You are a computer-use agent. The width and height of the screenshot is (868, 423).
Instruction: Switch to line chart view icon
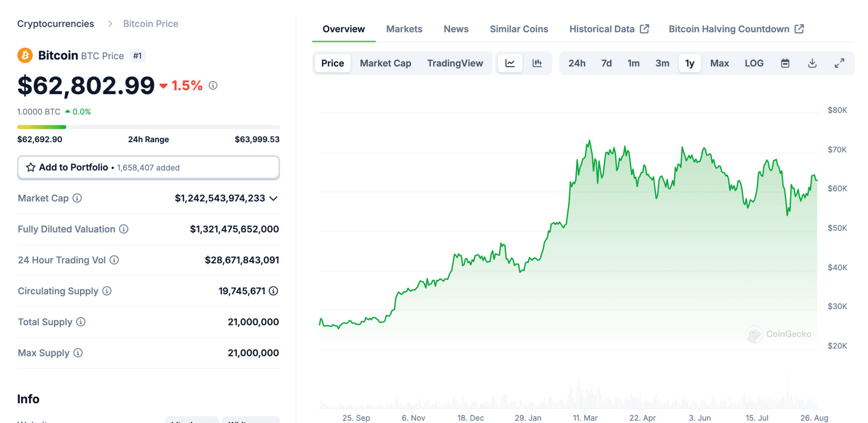click(x=510, y=64)
